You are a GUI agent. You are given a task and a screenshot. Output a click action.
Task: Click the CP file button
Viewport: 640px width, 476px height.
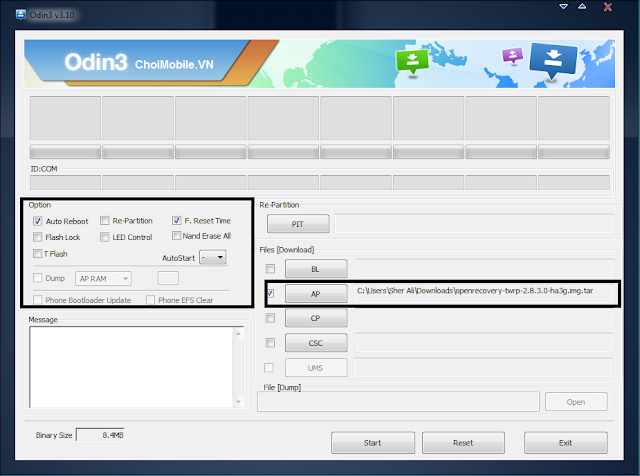316,318
